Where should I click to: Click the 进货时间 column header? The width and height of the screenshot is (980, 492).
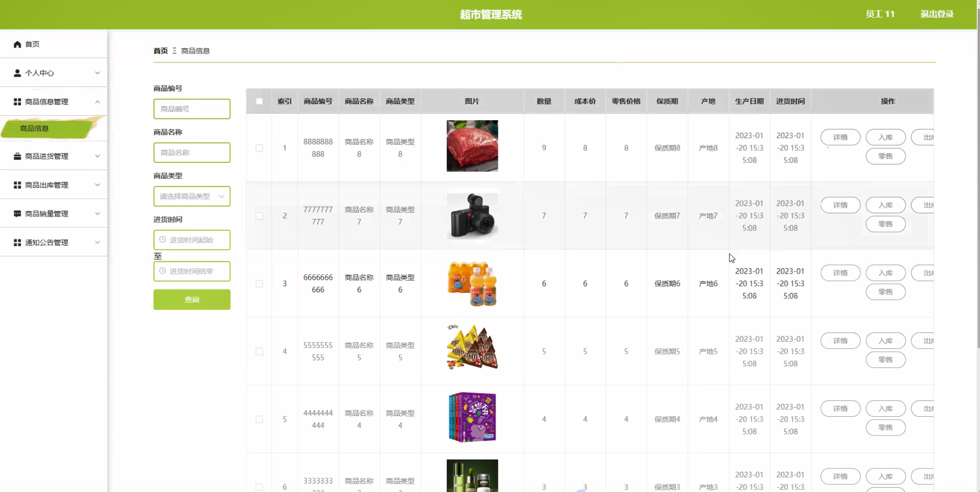pos(790,101)
